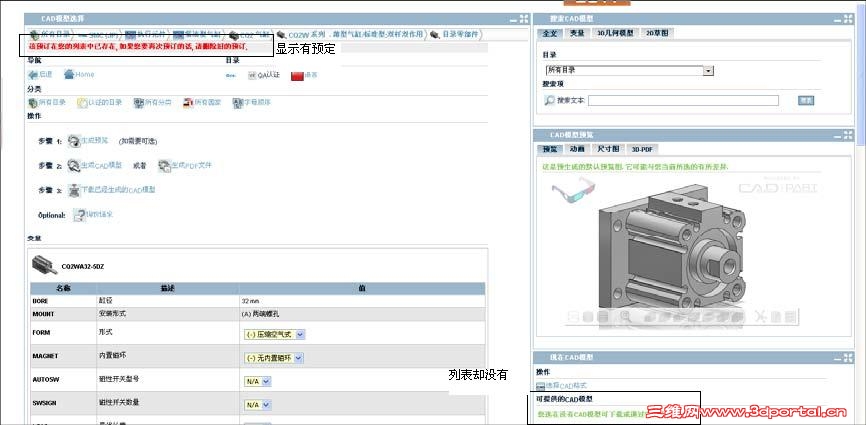Open 所有国家 countries icon
The height and width of the screenshot is (425, 866).
pos(188,103)
